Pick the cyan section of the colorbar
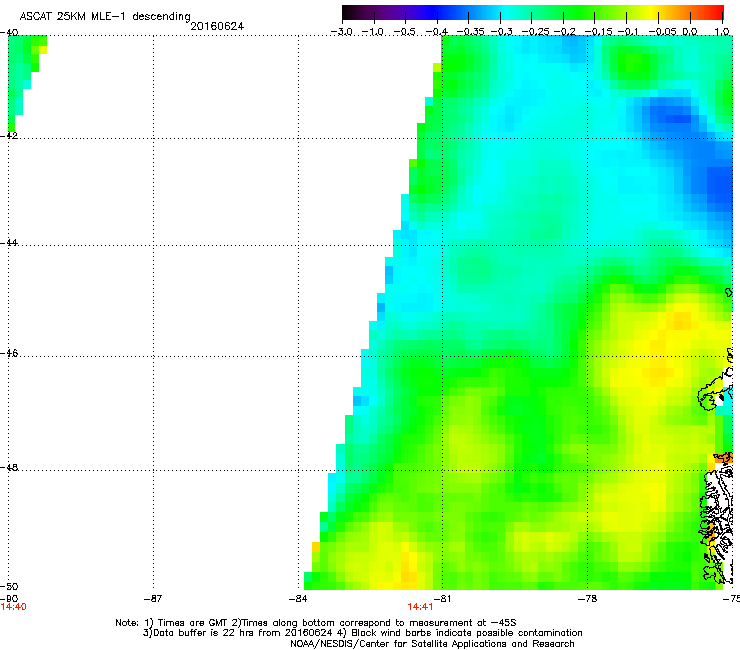 505,13
